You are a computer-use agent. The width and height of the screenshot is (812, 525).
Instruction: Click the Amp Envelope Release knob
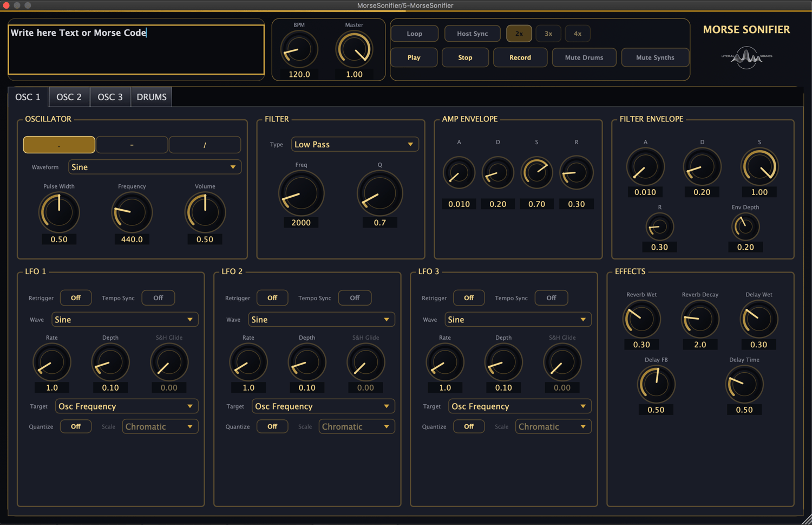(577, 173)
